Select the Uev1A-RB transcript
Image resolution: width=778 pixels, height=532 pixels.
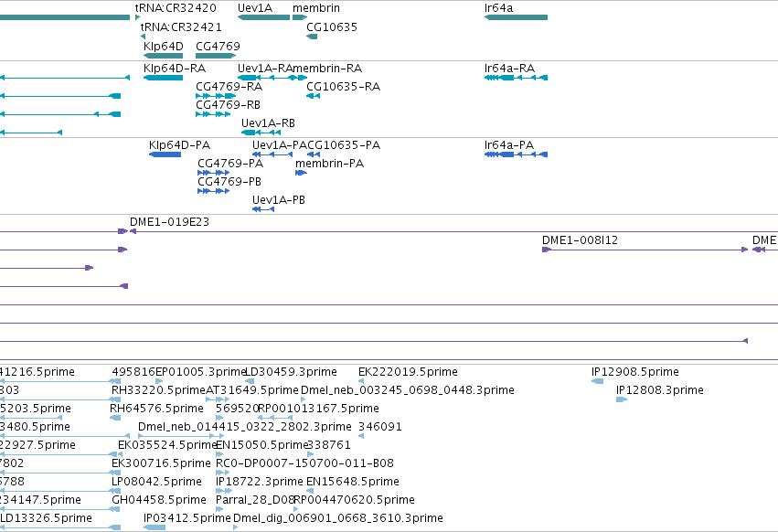click(261, 133)
